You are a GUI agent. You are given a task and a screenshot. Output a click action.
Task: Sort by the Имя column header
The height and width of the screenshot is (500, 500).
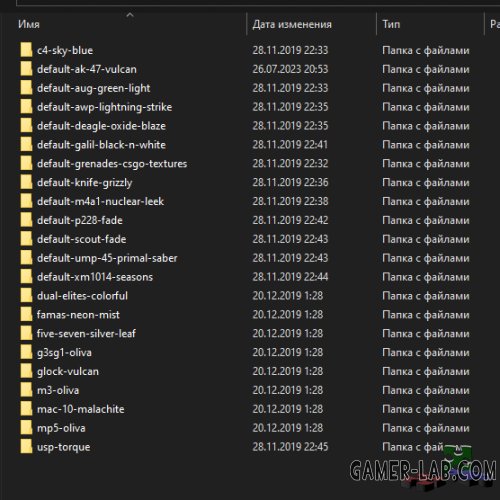pos(29,24)
